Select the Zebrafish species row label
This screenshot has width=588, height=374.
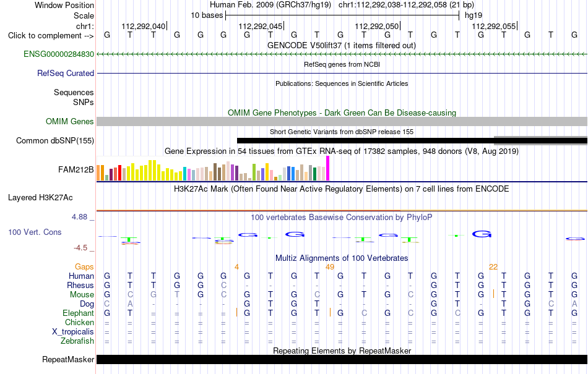click(77, 341)
